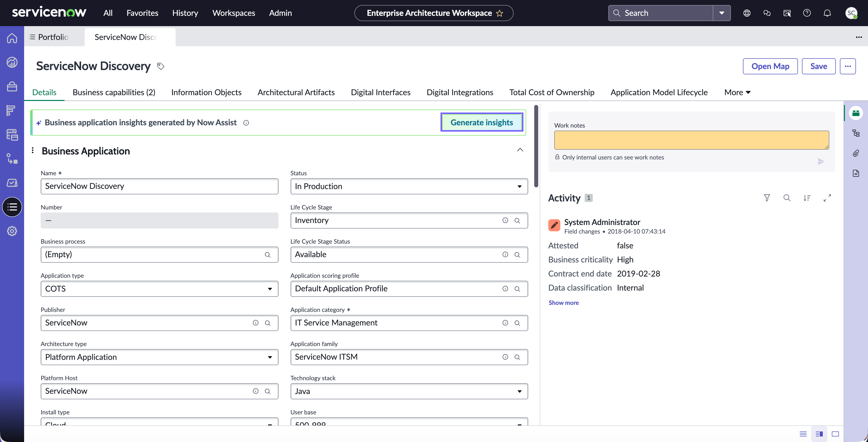Viewport: 868px width, 442px height.
Task: Click the help question mark icon
Action: coord(807,13)
